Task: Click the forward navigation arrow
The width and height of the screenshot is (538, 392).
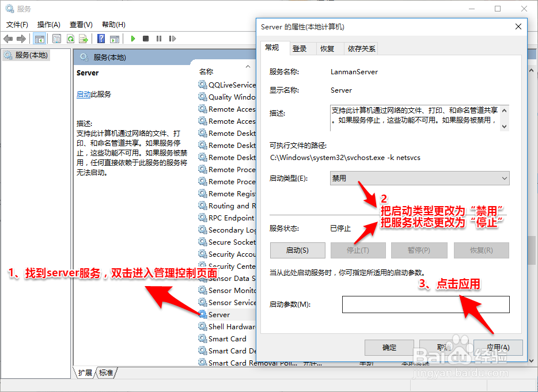Action: pos(20,39)
